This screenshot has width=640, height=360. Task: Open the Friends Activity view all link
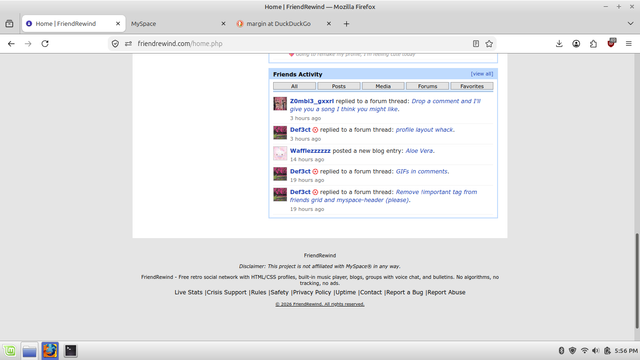[482, 74]
